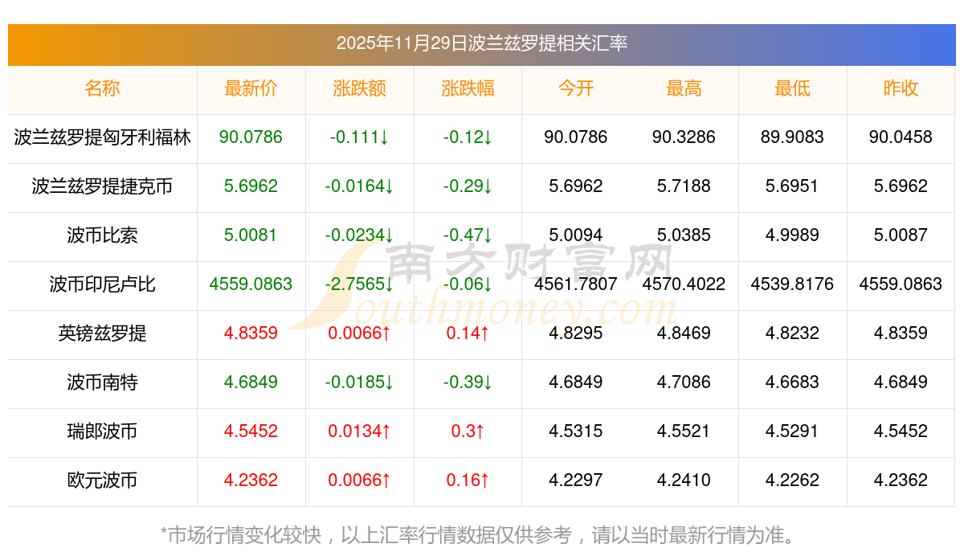The height and width of the screenshot is (560, 964).
Task: Click the open value 4.8295
Action: [x=576, y=333]
